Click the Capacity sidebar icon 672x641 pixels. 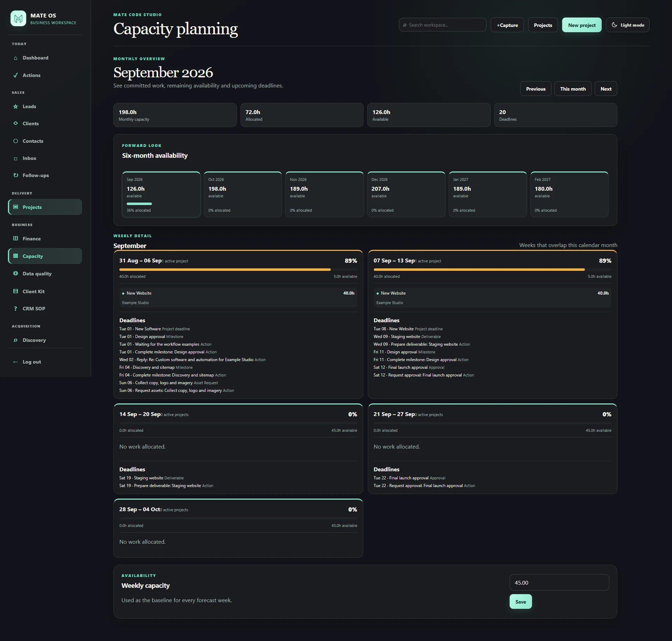tap(15, 256)
